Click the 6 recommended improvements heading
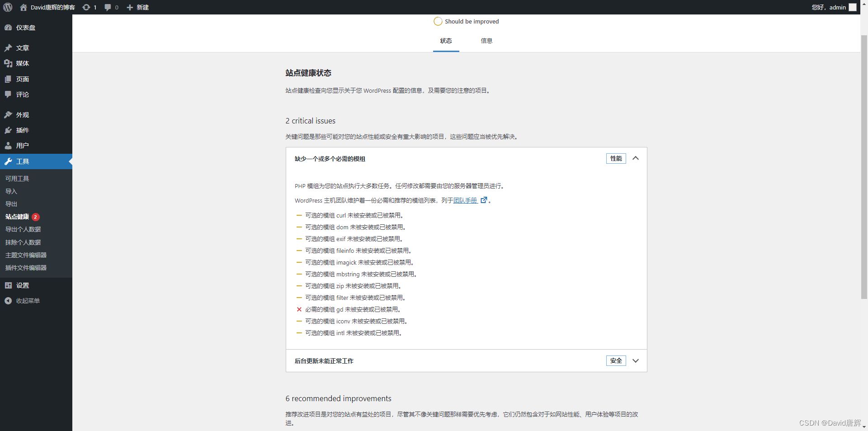868x431 pixels. point(338,398)
